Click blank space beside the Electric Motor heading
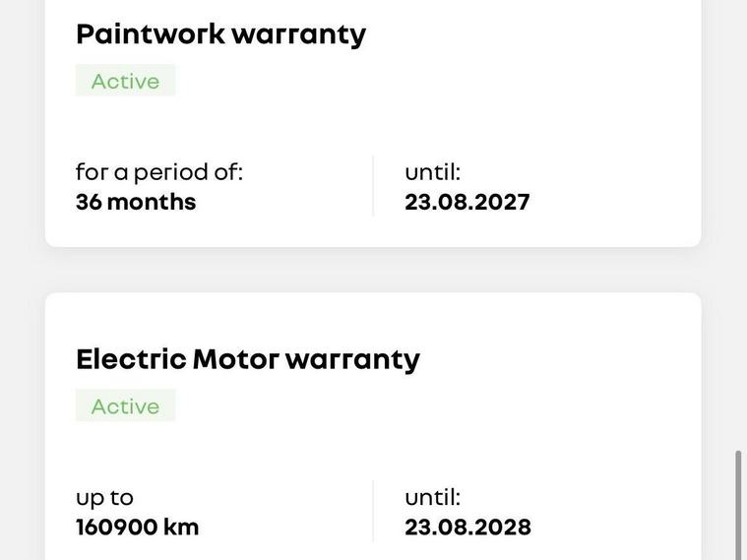Image resolution: width=747 pixels, height=560 pixels. pos(561,359)
